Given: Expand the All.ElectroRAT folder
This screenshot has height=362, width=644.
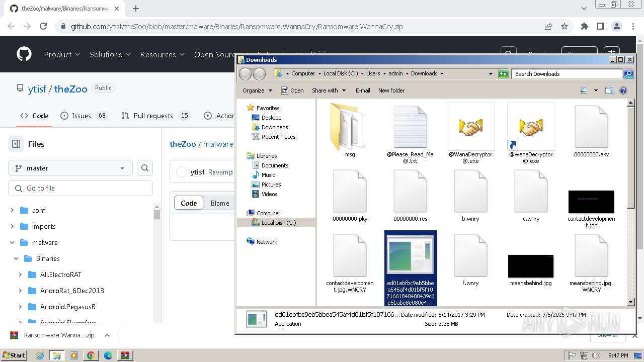Looking at the screenshot, I should click(x=20, y=275).
